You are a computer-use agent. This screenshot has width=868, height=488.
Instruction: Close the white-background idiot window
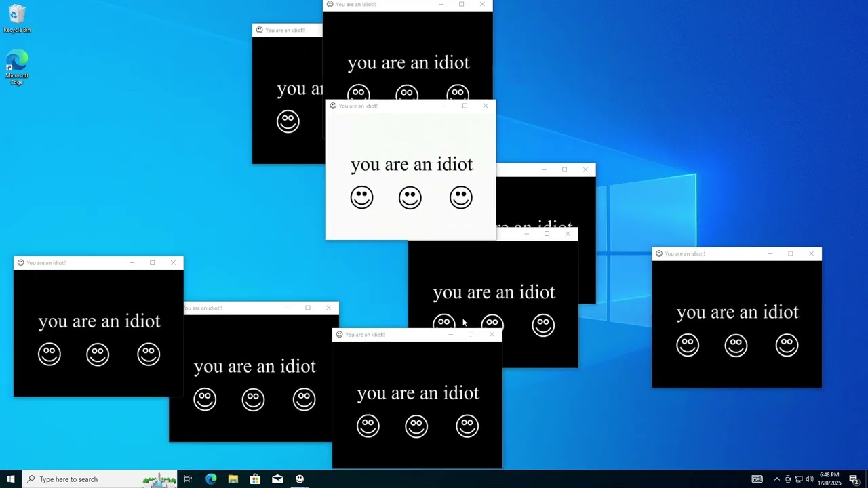[486, 106]
